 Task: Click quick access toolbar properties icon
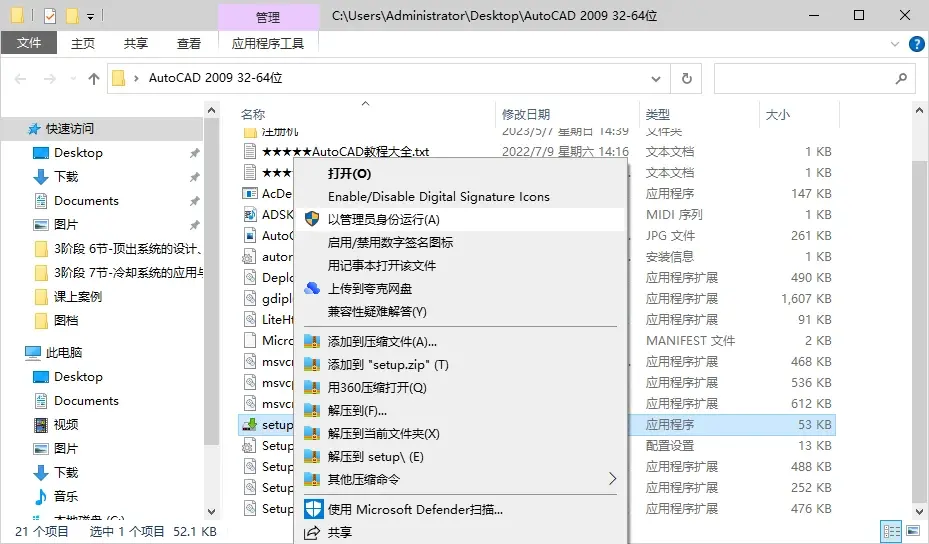50,15
